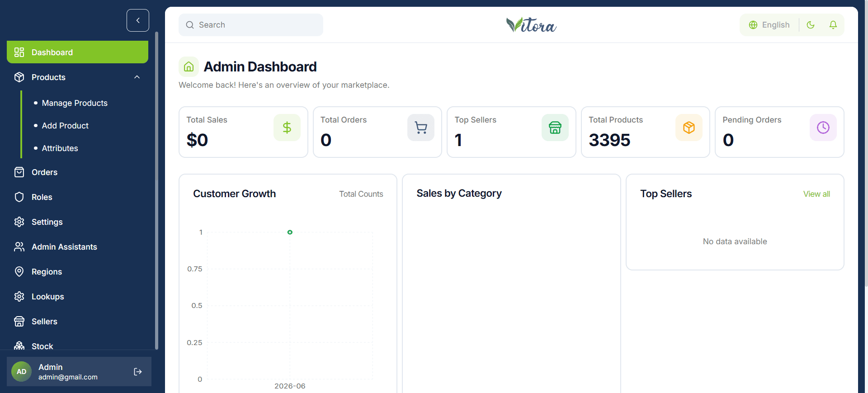Click the Dashboard grid icon

[x=19, y=52]
